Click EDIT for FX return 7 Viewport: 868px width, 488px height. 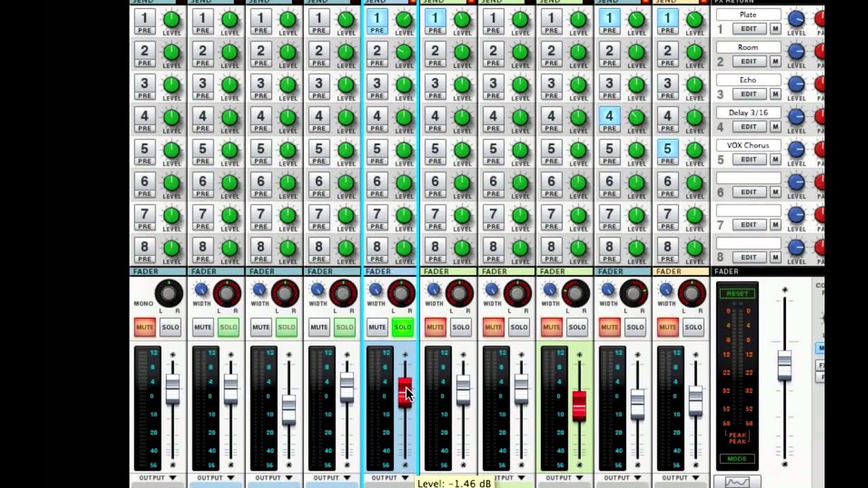tap(749, 224)
